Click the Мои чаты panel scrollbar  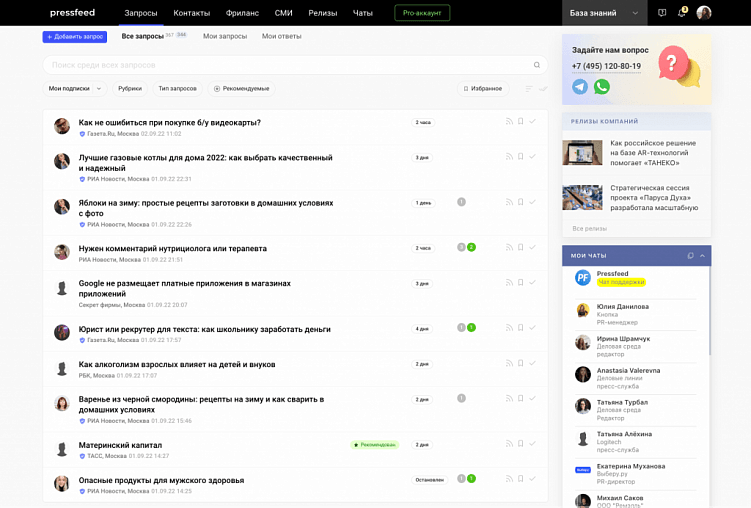pyautogui.click(x=709, y=311)
